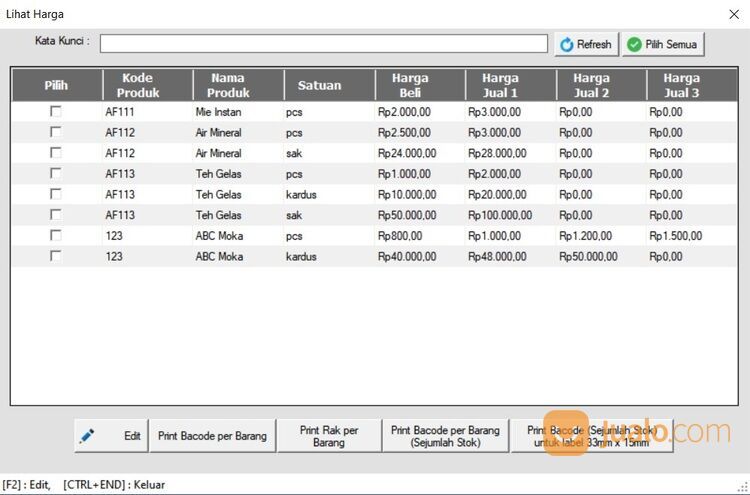Click the green checkmark Pilih Semua icon
Screen dimensions: 750x495
click(x=634, y=45)
